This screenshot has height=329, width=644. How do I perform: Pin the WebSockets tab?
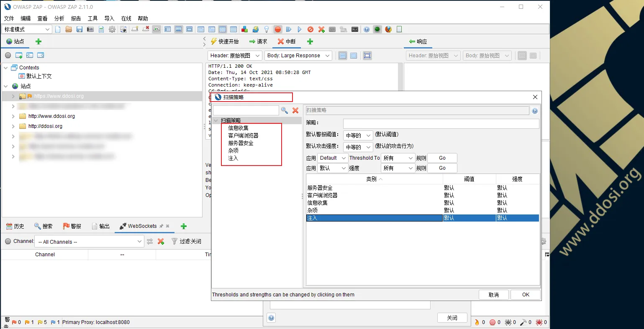point(161,226)
